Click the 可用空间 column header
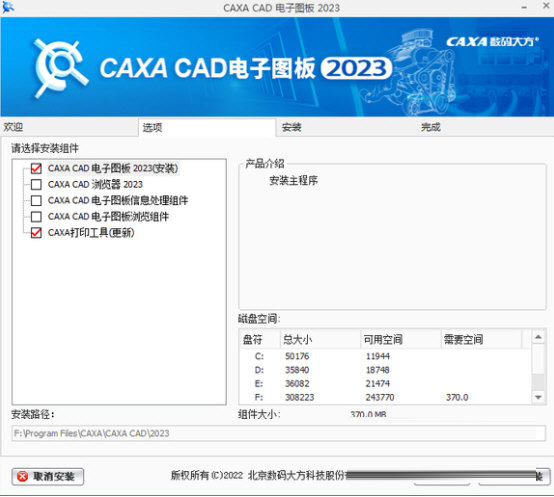 (401, 340)
